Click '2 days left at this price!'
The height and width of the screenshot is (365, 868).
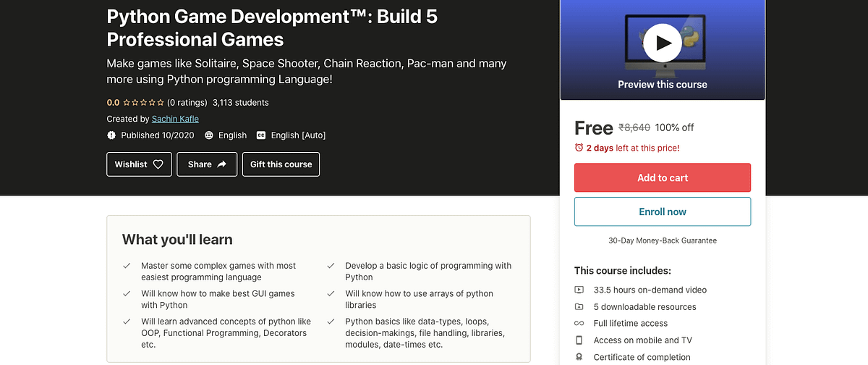coord(633,148)
